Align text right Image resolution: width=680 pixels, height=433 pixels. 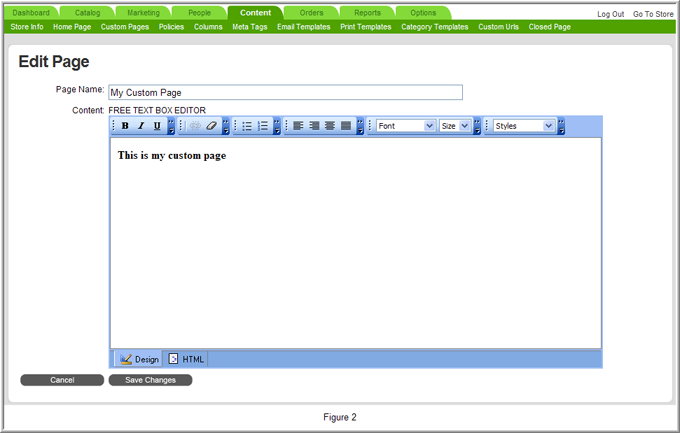pos(314,126)
